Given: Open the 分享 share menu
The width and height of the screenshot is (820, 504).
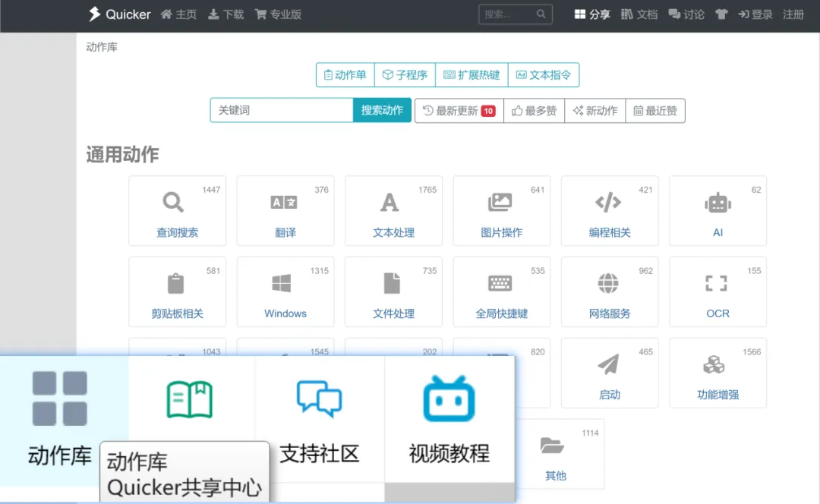Looking at the screenshot, I should point(592,14).
